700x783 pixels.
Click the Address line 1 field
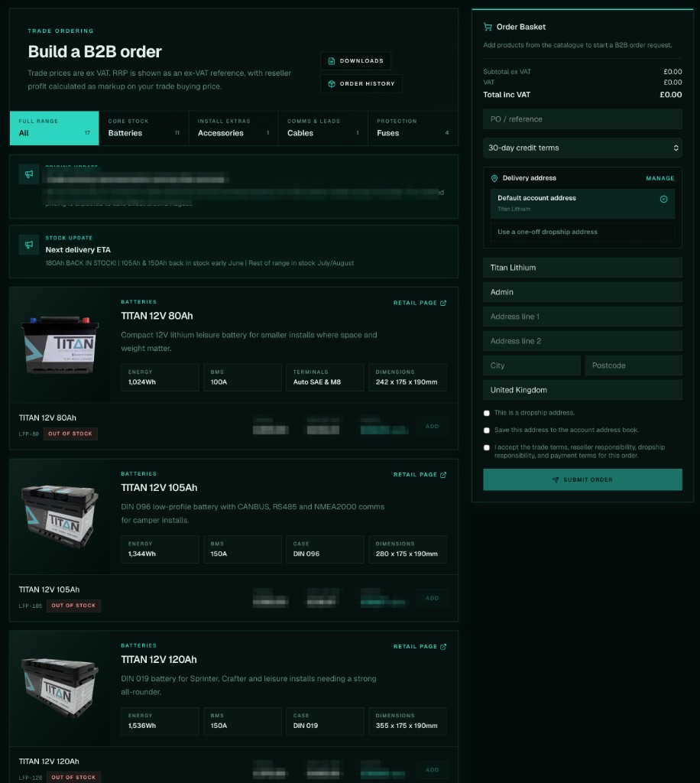tap(582, 317)
